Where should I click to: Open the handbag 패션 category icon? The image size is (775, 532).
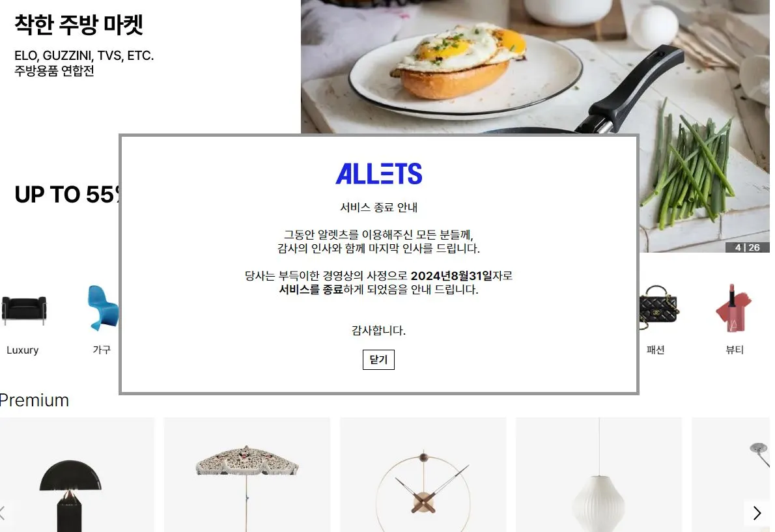(x=659, y=308)
